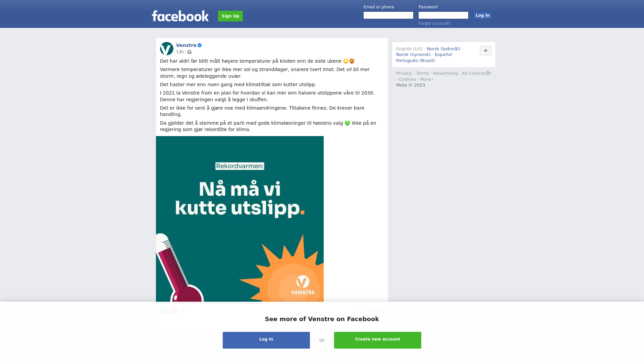Viewport: 644px width, 362px height.
Task: Click the Ad Choices icon
Action: tap(489, 73)
